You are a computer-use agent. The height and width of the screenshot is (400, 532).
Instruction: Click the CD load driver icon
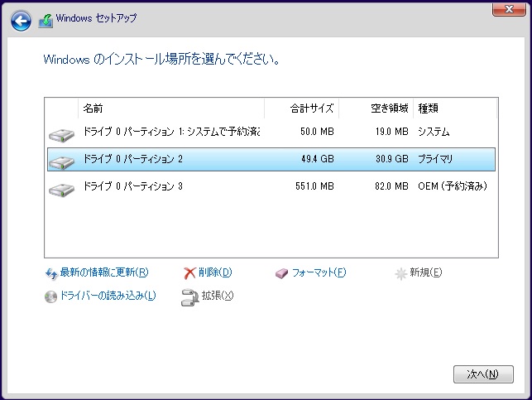pyautogui.click(x=51, y=296)
